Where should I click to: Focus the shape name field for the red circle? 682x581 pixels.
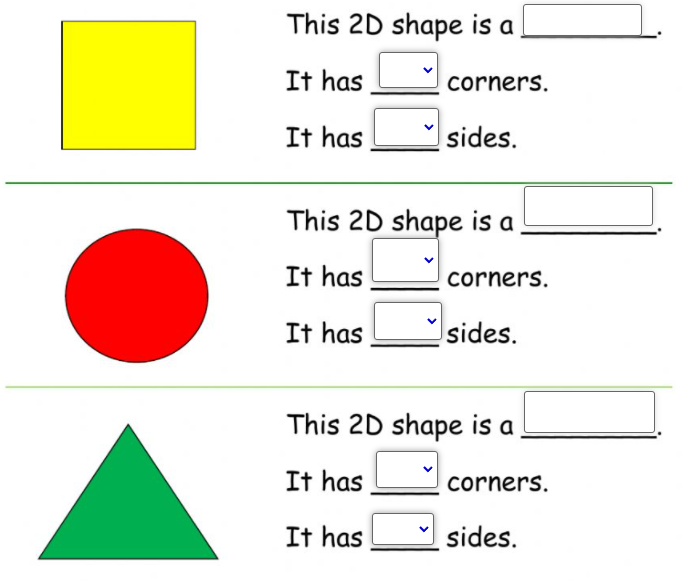tap(588, 206)
